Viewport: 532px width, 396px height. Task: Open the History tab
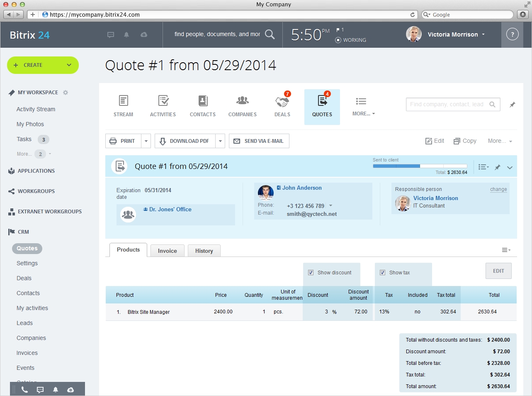pos(204,251)
